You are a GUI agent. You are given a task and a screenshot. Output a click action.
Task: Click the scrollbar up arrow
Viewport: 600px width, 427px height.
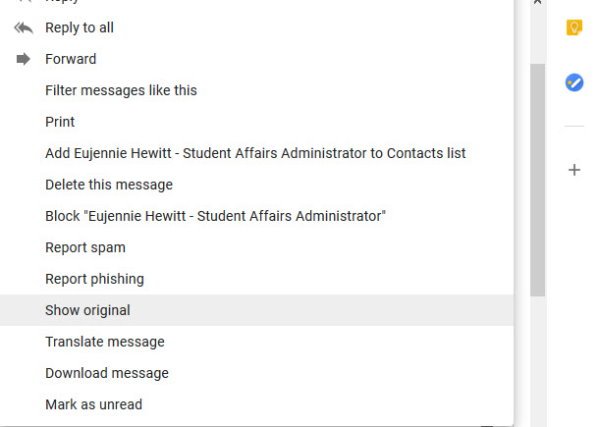537,4
